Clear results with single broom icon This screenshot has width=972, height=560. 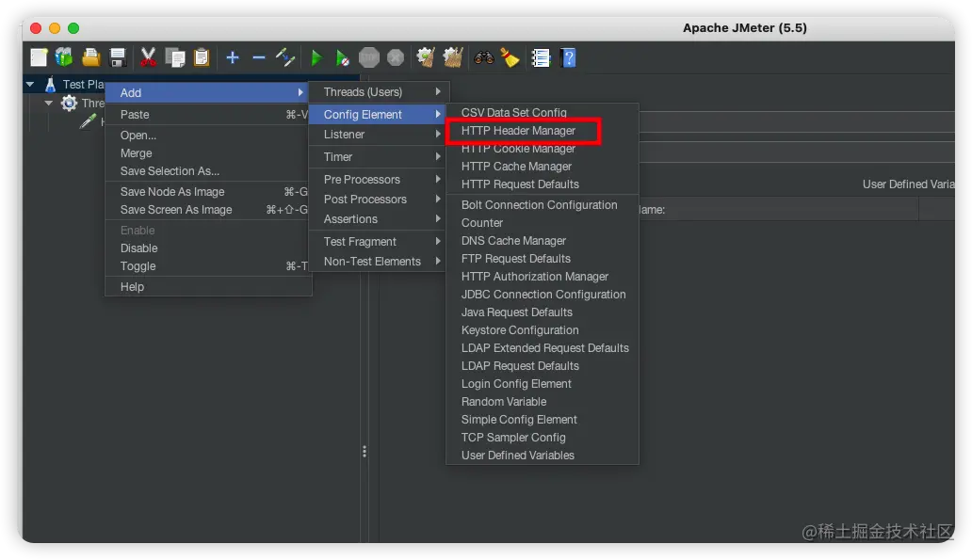click(x=426, y=57)
